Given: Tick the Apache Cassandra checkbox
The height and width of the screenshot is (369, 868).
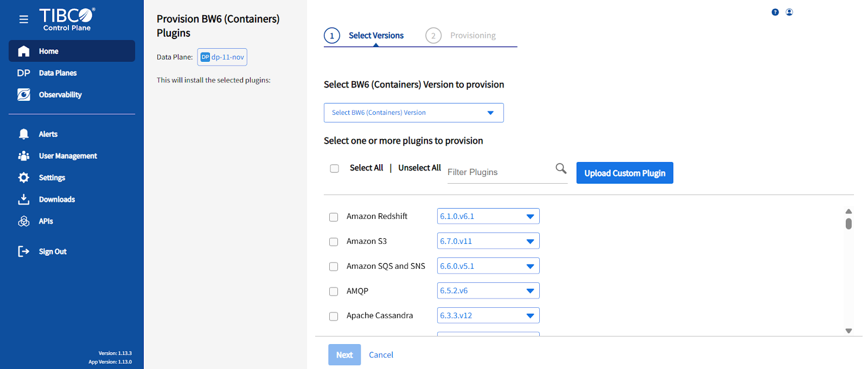Looking at the screenshot, I should [334, 316].
